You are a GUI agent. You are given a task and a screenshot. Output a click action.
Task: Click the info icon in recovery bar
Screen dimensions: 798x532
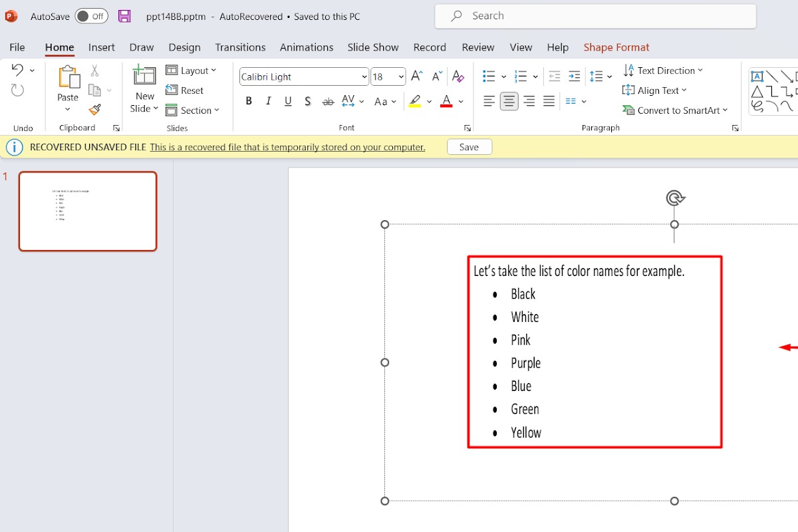(15, 147)
